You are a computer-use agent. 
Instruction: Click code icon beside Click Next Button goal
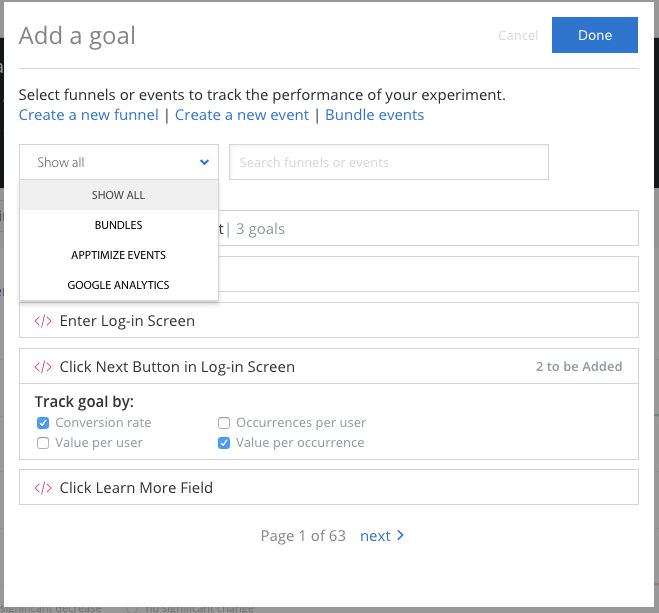tap(43, 367)
